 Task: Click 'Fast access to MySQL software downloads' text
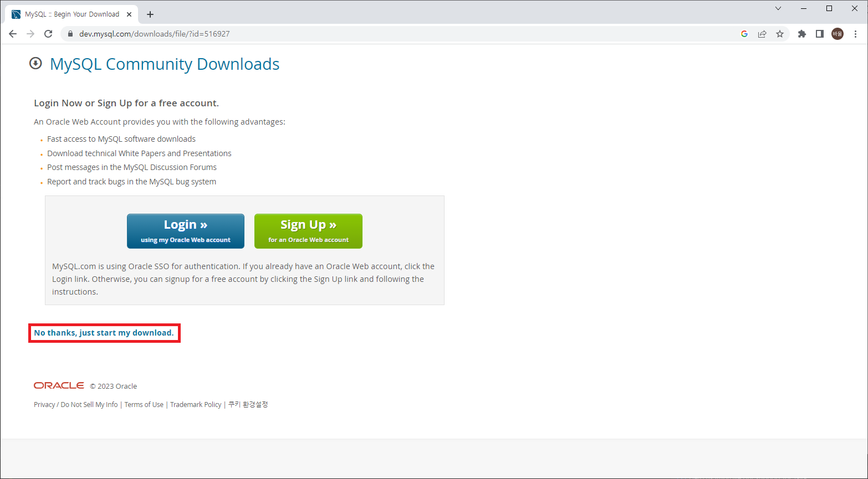(121, 139)
